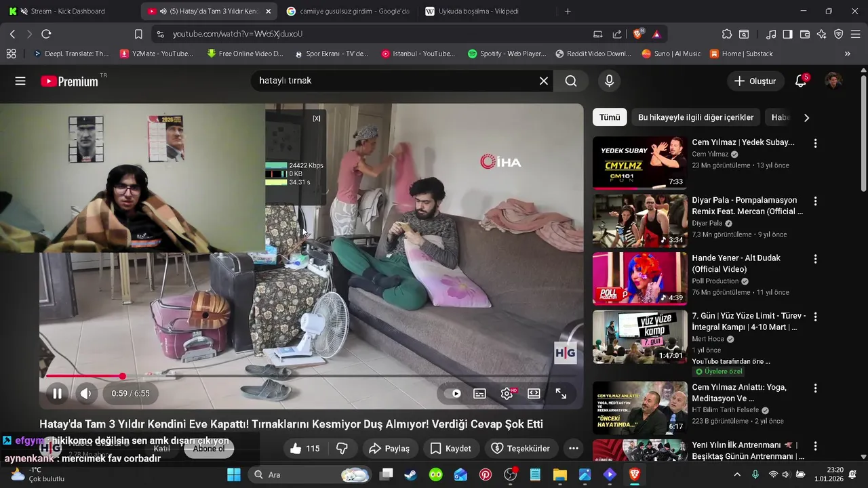Open options for Cem Yılmaz Yedek Subay video
Screen dimensions: 868x488
(815, 143)
